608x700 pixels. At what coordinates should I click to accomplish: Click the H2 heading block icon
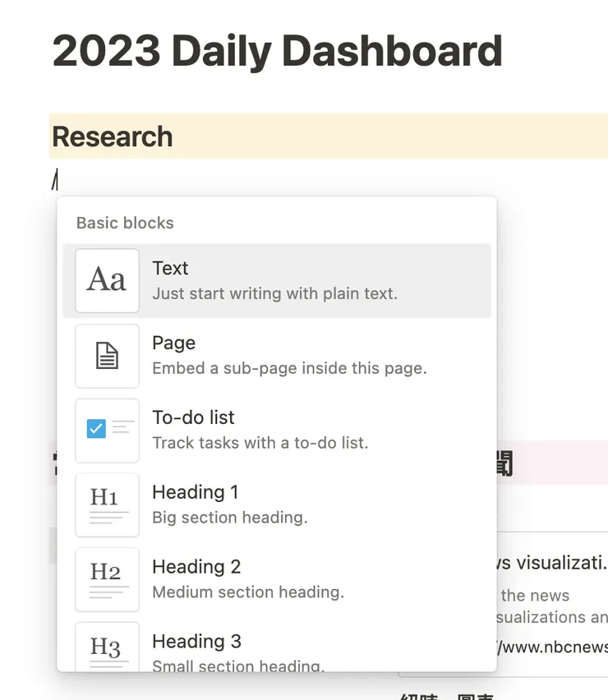[107, 579]
